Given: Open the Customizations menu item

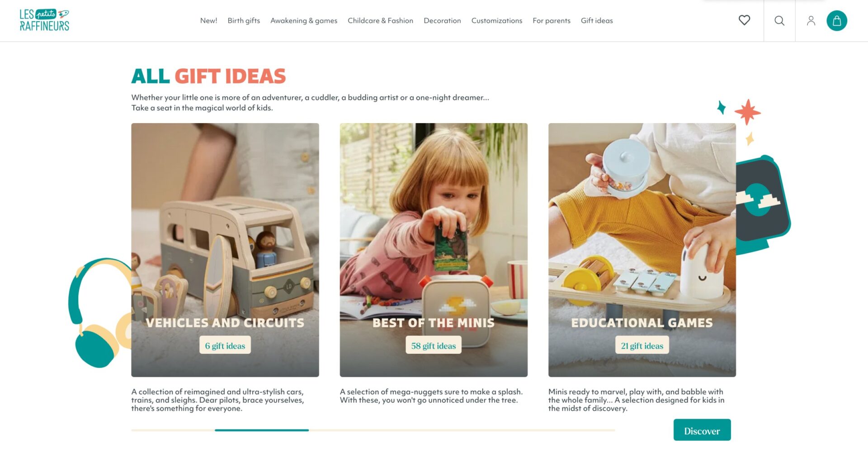Looking at the screenshot, I should [x=496, y=21].
